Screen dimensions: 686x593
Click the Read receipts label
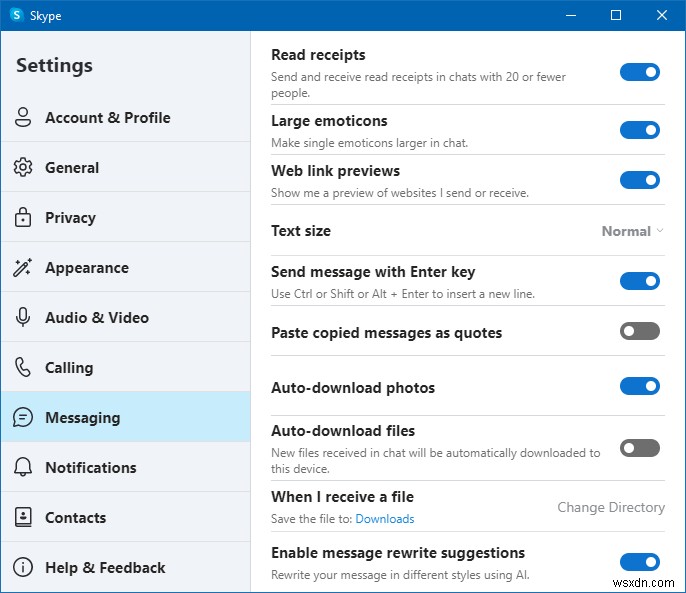318,55
